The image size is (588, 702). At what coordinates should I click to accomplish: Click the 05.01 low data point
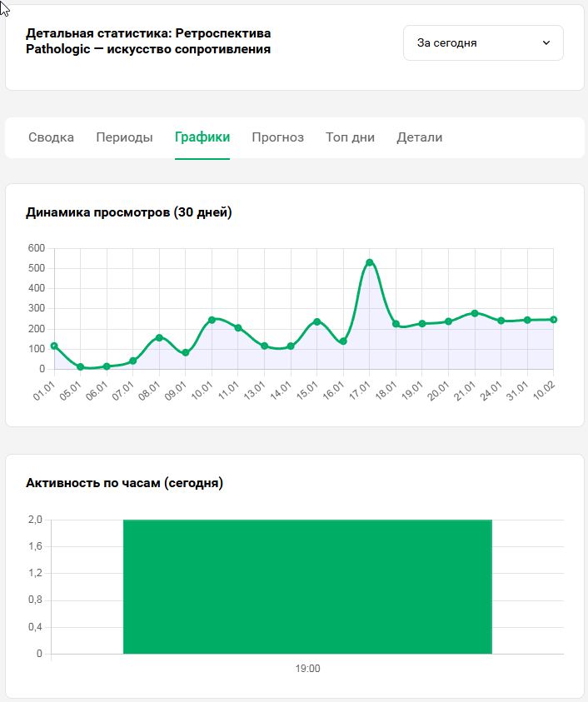click(x=81, y=366)
